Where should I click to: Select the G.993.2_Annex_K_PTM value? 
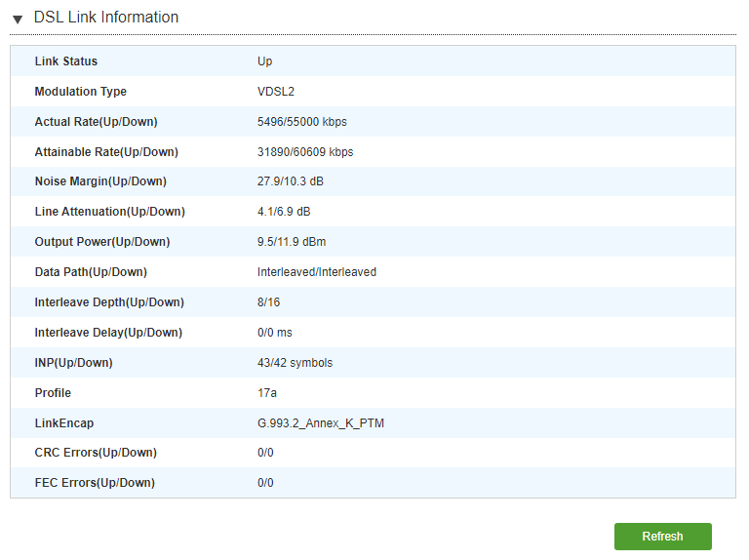point(321,423)
